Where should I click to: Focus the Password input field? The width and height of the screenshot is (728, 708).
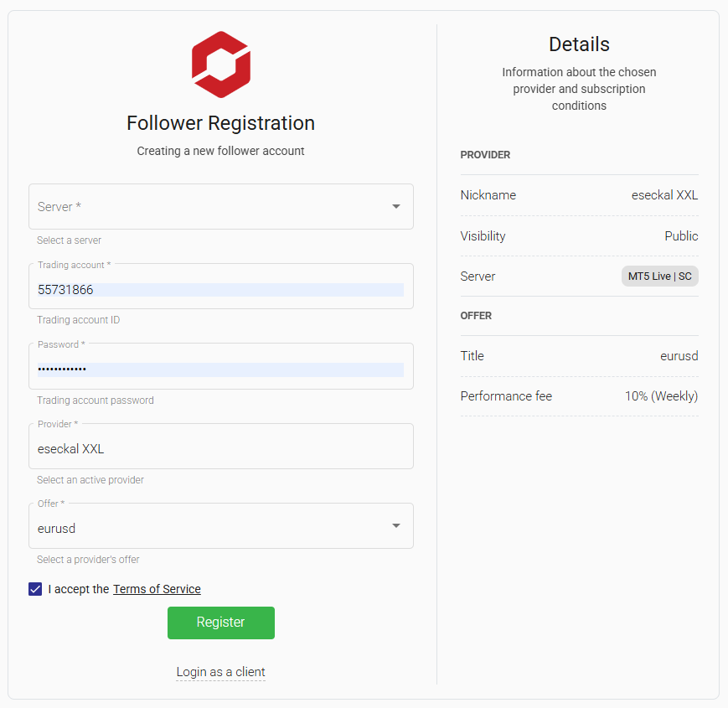pyautogui.click(x=221, y=366)
